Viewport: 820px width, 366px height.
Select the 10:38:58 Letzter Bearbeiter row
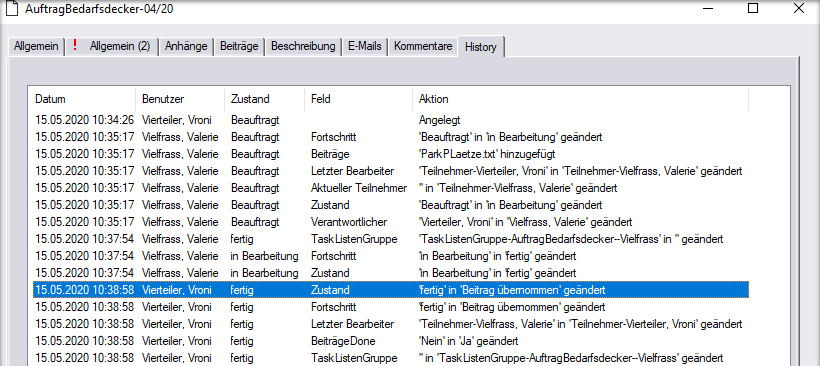pyautogui.click(x=391, y=324)
